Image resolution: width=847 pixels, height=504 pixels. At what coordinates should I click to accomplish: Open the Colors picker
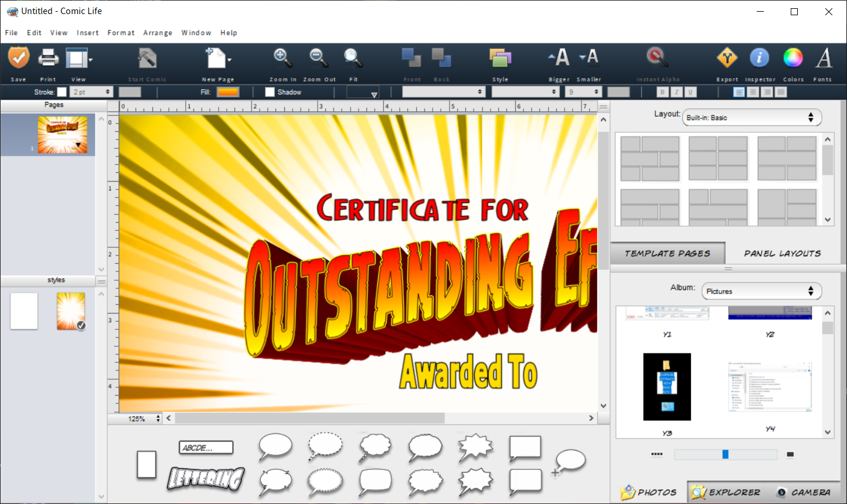tap(793, 57)
